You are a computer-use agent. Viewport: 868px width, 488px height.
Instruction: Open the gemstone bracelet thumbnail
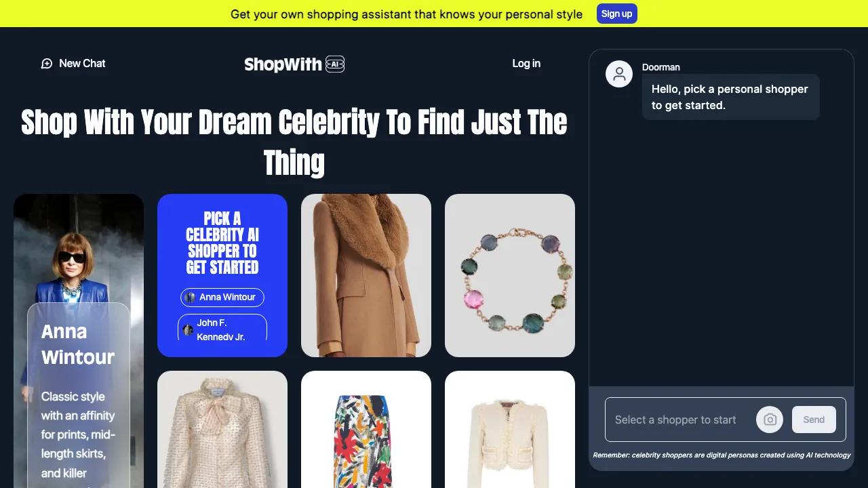pos(510,275)
